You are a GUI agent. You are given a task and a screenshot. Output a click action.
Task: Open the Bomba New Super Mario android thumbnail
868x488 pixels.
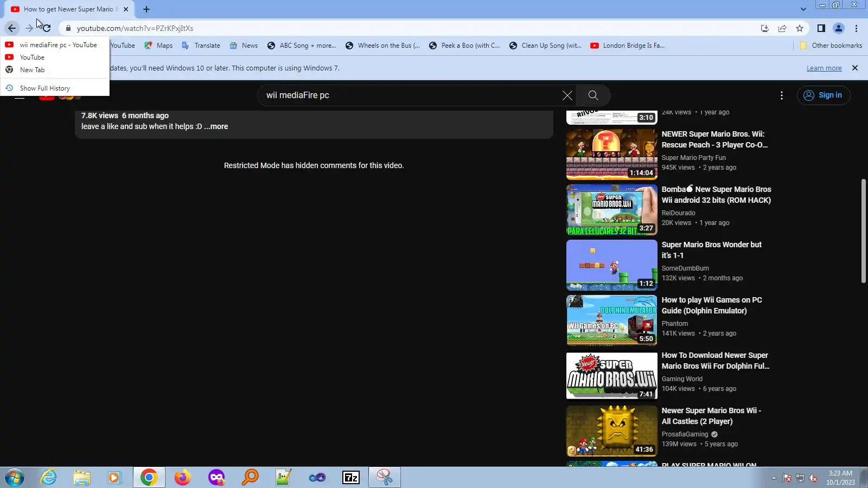click(612, 210)
